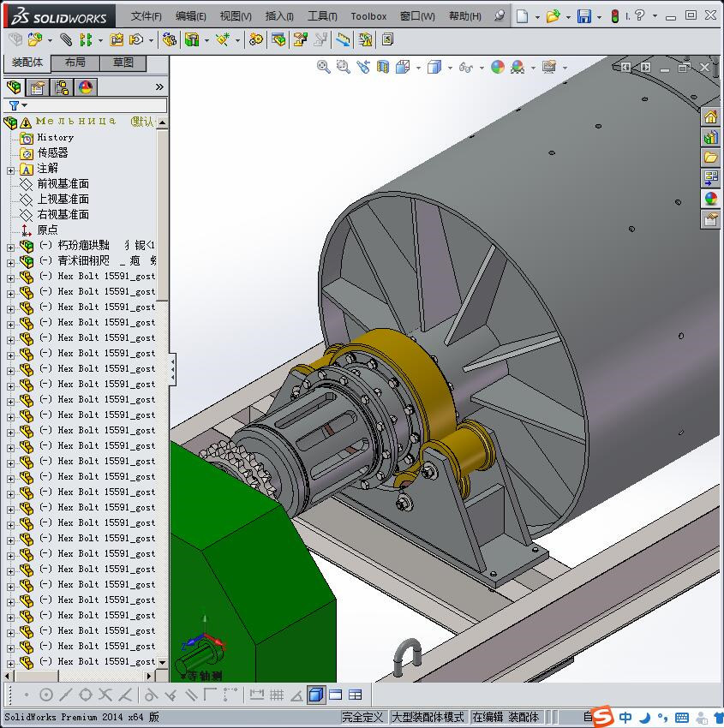Open the ConfigurationManager panel tab
Viewport: 724px width, 728px height.
coord(62,87)
